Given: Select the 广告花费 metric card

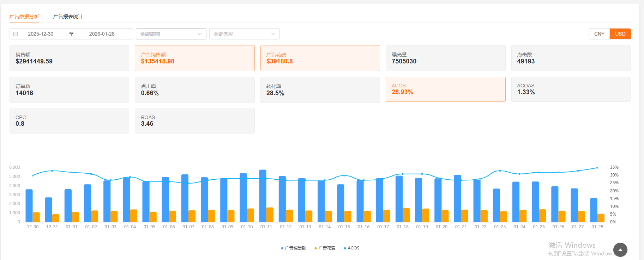Looking at the screenshot, I should [x=320, y=58].
